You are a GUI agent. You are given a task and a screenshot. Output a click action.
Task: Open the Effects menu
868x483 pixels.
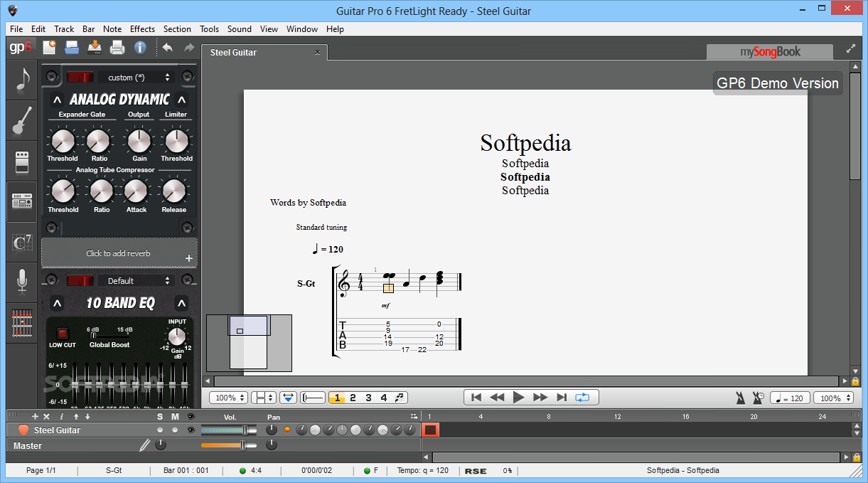[142, 29]
